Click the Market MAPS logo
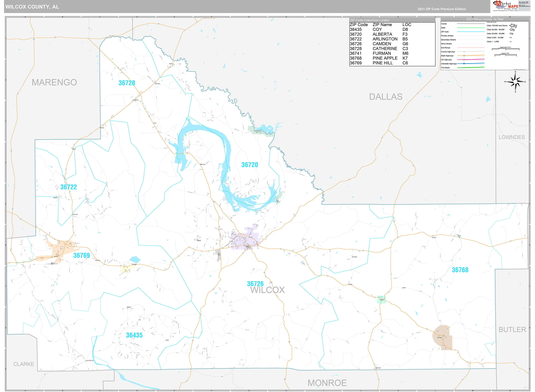The height and width of the screenshot is (392, 535). [506, 6]
